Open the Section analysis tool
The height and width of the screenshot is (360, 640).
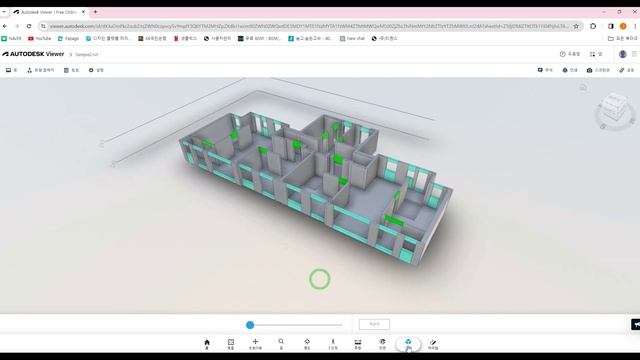[x=382, y=344]
